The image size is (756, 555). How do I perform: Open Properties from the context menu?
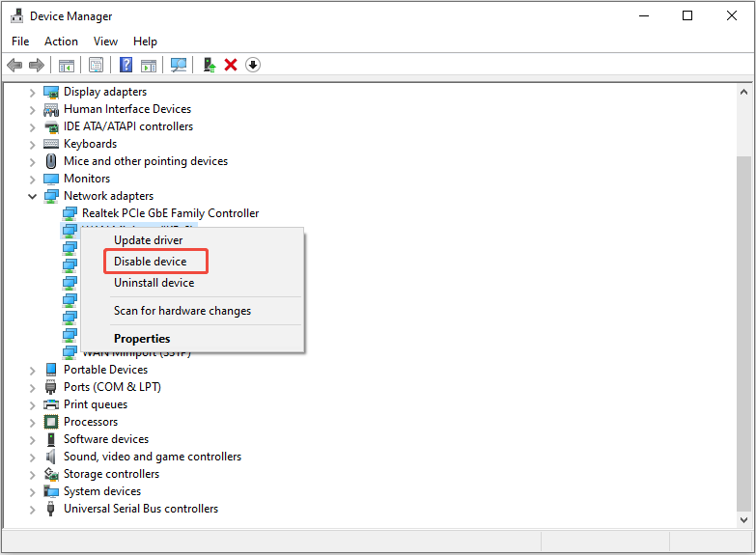(192, 339)
